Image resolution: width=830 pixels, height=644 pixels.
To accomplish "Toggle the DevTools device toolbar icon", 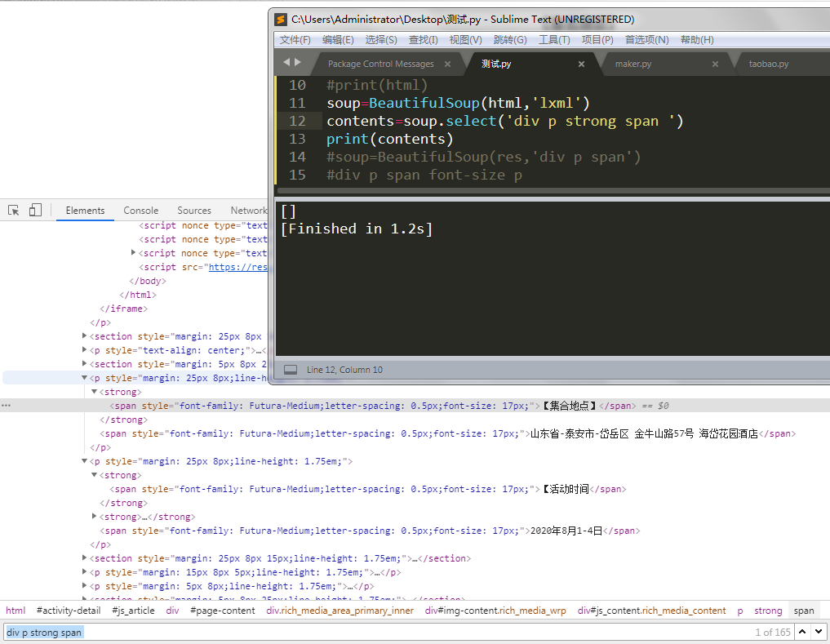I will click(x=35, y=211).
